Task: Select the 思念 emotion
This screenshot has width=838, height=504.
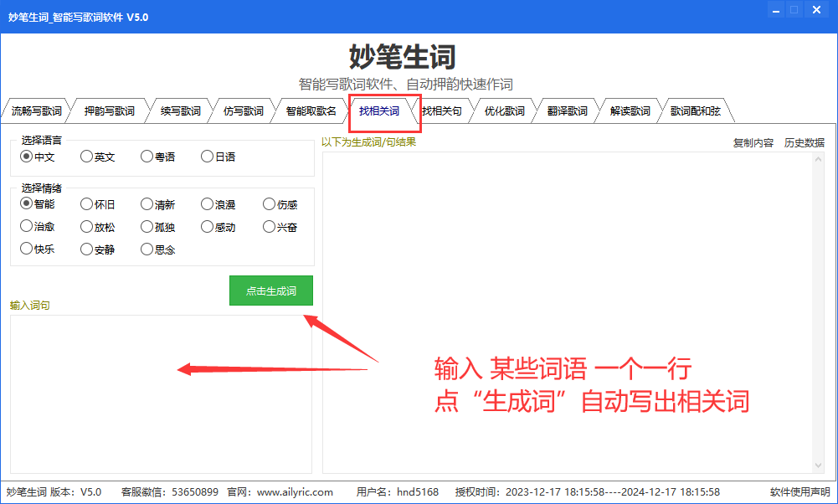Action: [157, 249]
